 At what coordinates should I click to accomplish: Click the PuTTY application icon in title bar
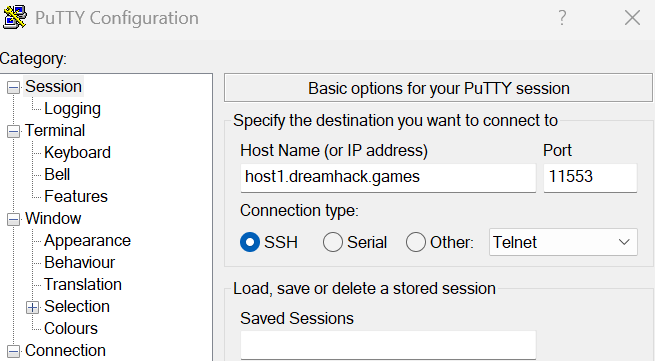click(x=15, y=17)
